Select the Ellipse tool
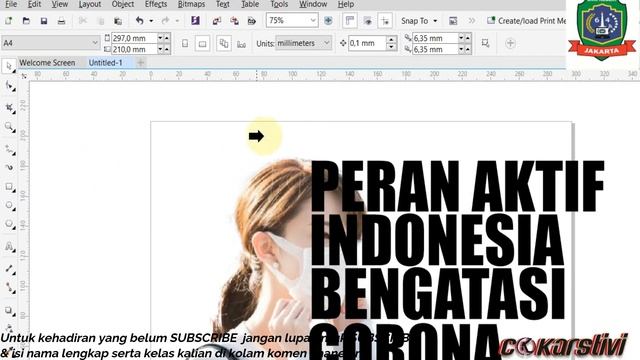Screen dimensions: 640x360 click(x=9, y=206)
